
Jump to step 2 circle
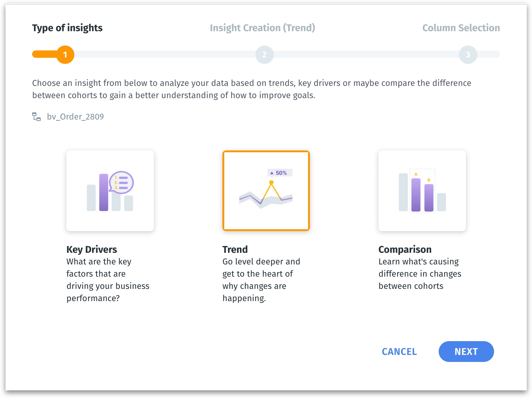264,55
